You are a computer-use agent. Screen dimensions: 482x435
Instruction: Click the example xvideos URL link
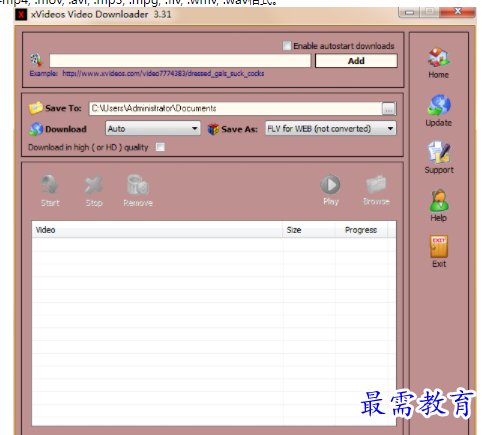(x=163, y=73)
